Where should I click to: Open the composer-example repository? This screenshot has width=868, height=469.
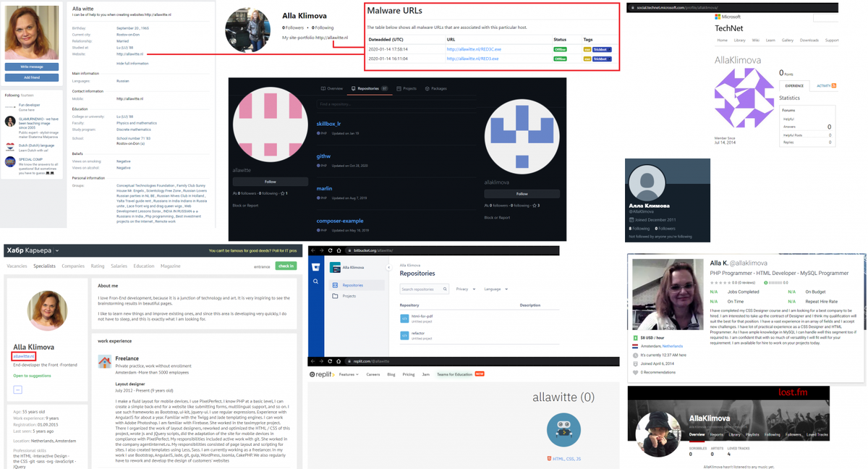tap(339, 221)
